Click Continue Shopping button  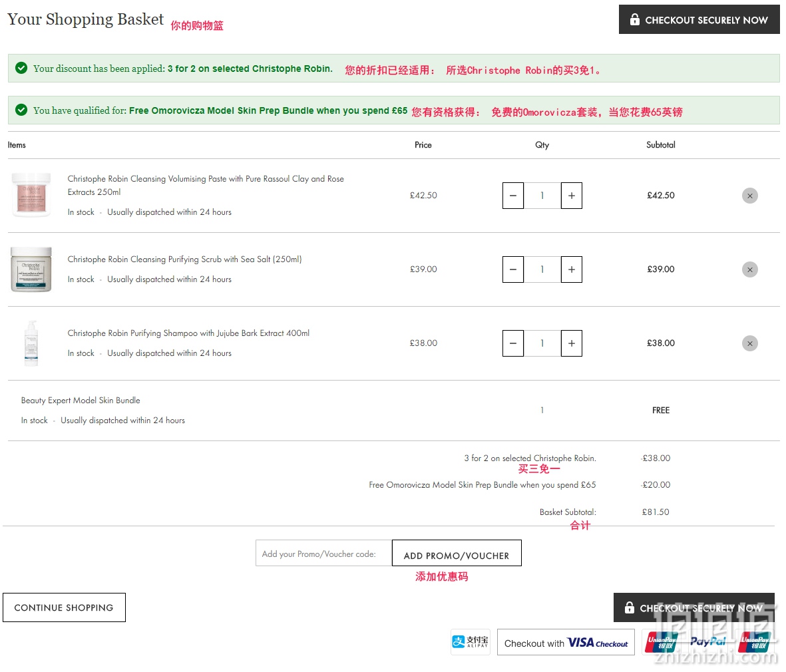(64, 607)
